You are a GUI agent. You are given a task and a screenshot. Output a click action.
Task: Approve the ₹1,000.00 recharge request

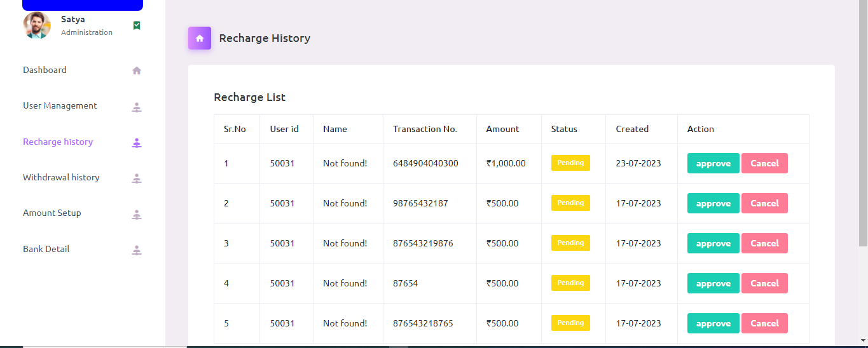click(x=713, y=163)
